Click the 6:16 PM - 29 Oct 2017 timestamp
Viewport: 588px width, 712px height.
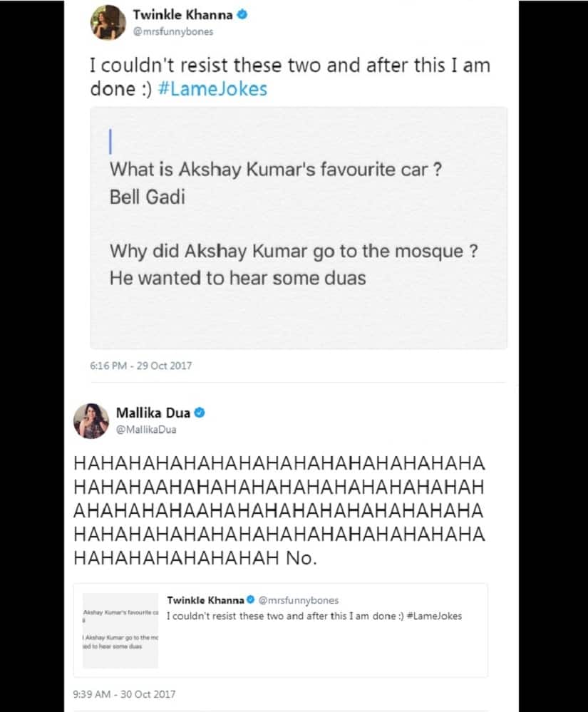140,366
